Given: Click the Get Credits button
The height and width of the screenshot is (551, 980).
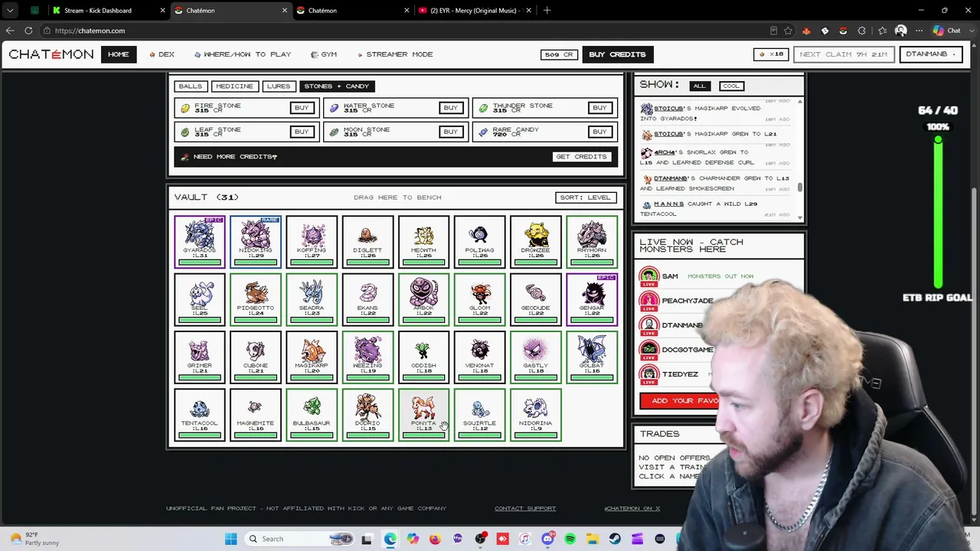Looking at the screenshot, I should [581, 156].
